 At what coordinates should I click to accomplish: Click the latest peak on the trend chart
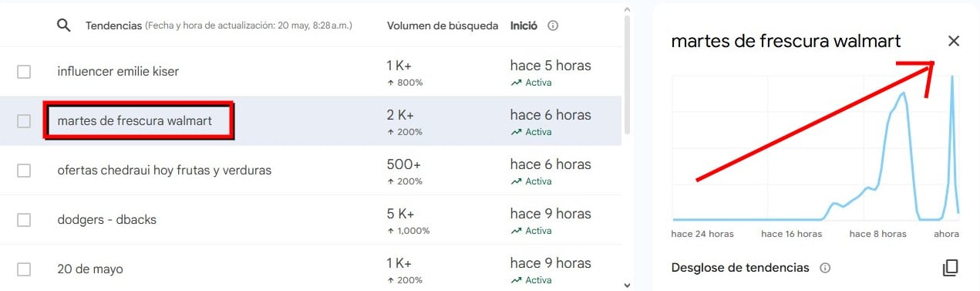[952, 76]
